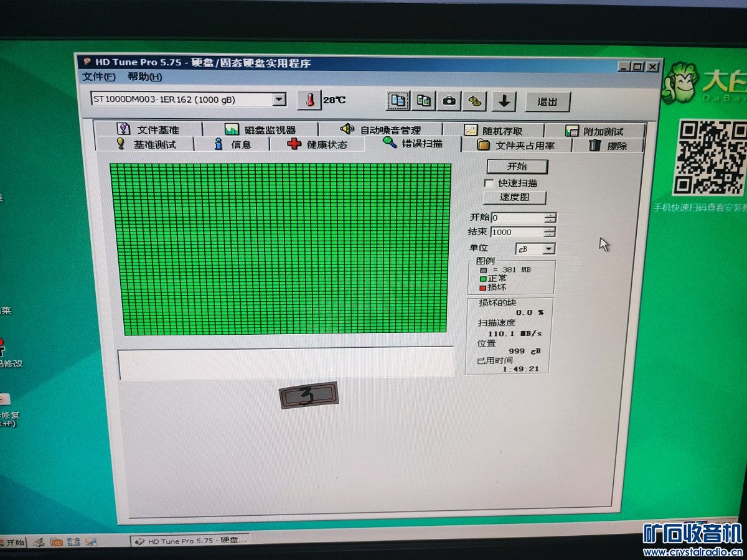The height and width of the screenshot is (560, 747).
Task: Click the red 损坏 legend swatch
Action: 483,287
